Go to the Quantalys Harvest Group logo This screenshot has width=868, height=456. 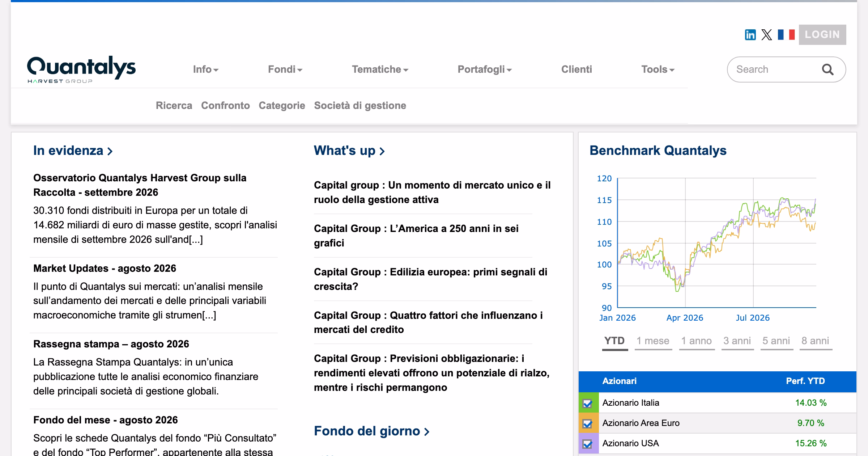click(x=81, y=69)
